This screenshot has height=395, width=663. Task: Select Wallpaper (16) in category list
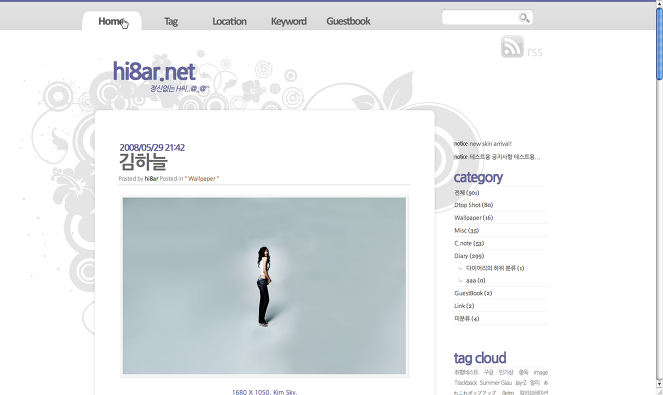point(474,217)
